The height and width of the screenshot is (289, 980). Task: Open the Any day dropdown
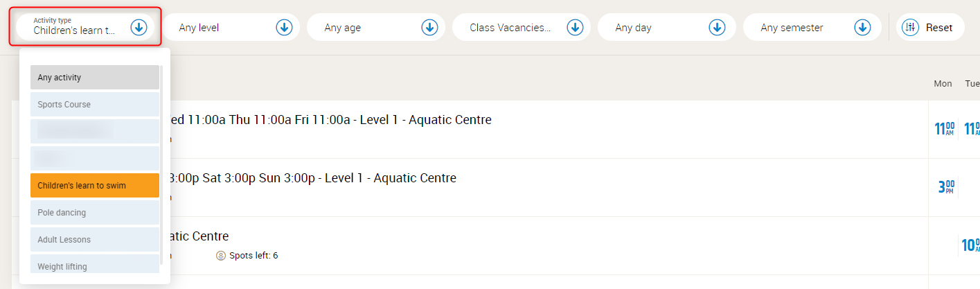tap(668, 28)
